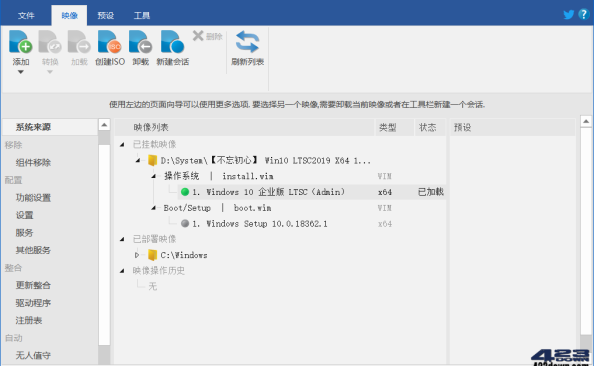Click the 添加 (Add) image icon

[20, 42]
